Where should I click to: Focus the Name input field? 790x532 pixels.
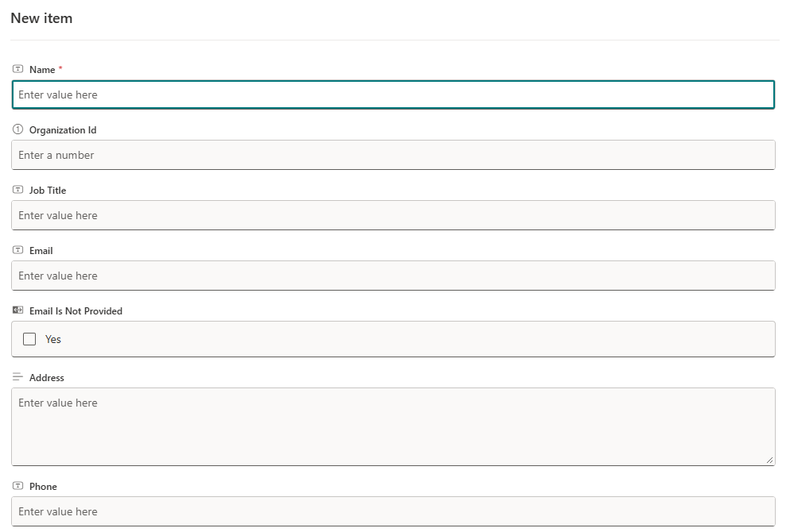(393, 94)
